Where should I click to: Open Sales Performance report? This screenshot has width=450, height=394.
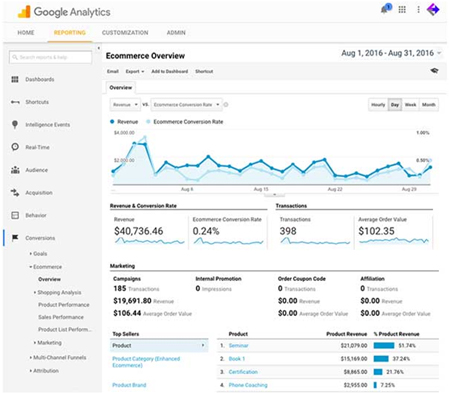[61, 317]
